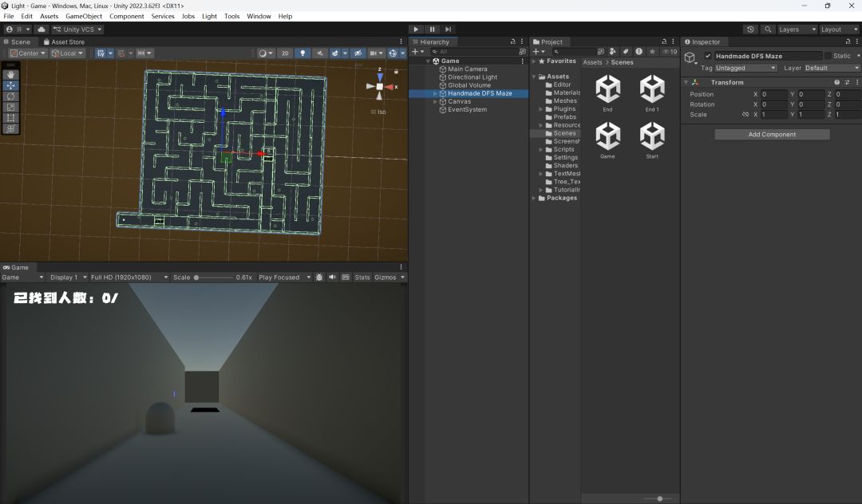Open Undo History from the top toolbar
The width and height of the screenshot is (862, 504).
(750, 29)
